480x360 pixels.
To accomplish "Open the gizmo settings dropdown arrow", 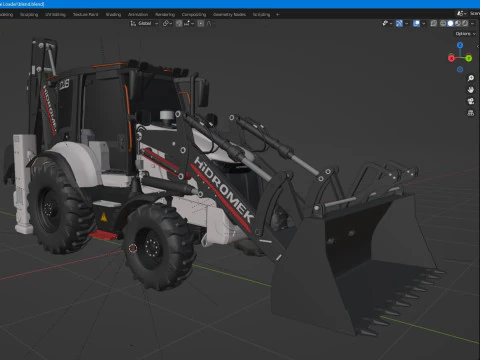I will pos(407,23).
